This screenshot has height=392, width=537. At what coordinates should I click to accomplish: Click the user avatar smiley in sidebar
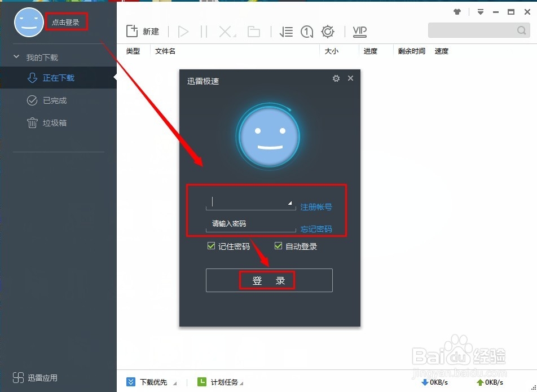tap(29, 22)
